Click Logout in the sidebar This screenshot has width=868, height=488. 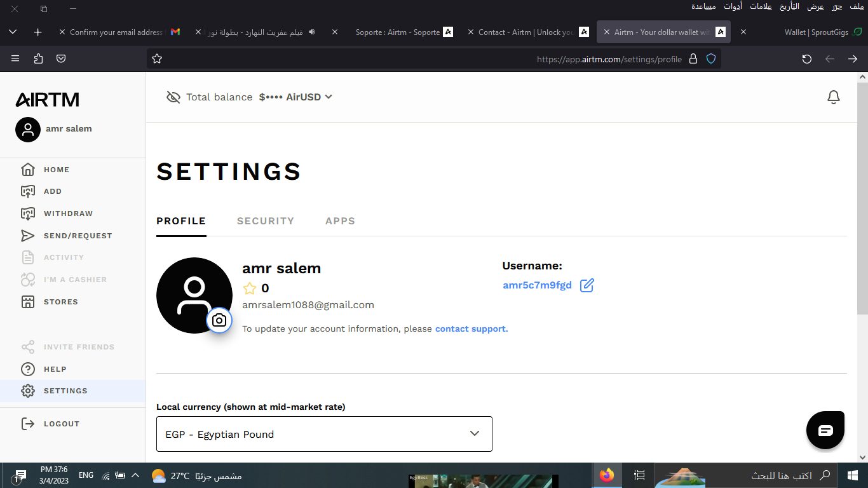point(61,424)
